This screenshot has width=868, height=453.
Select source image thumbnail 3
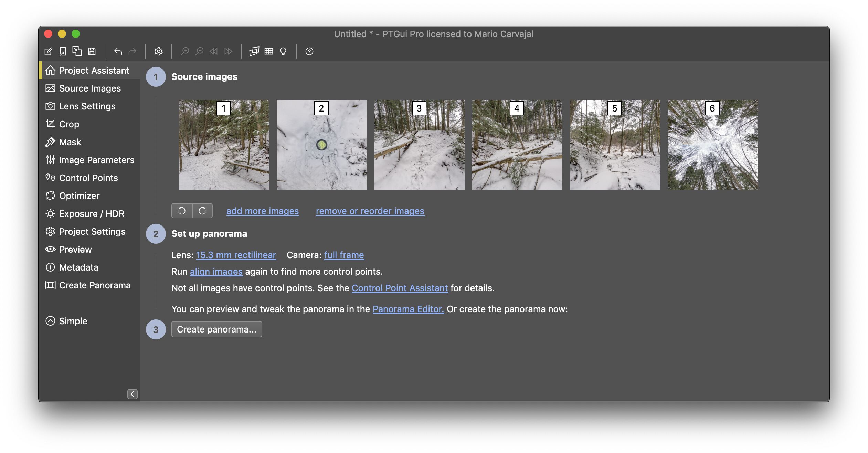click(x=420, y=145)
